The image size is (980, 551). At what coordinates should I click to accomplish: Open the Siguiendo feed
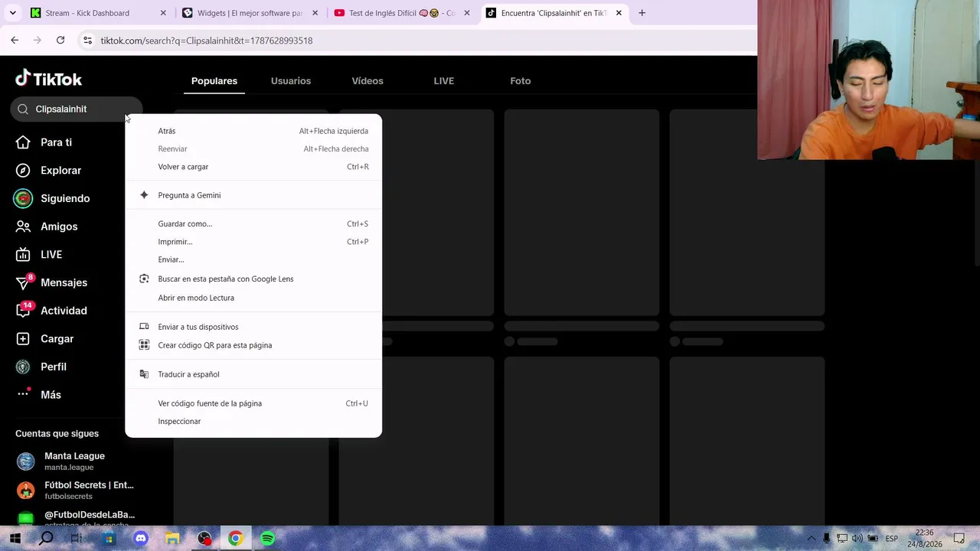coord(52,198)
